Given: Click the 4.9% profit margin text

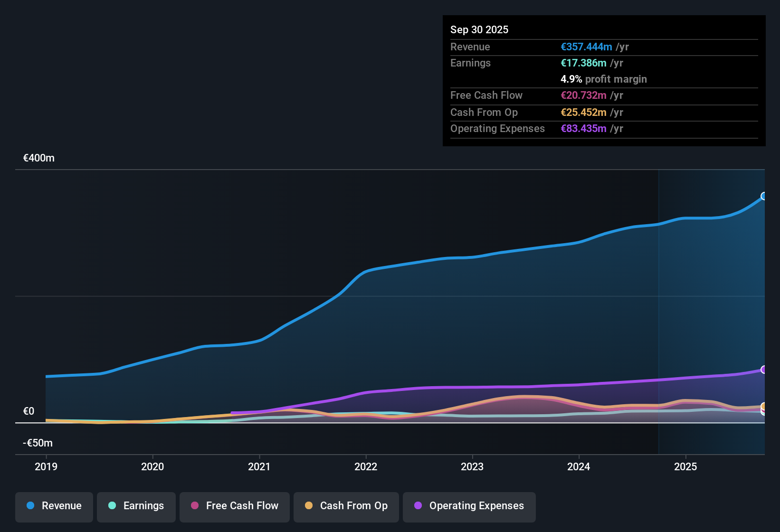Looking at the screenshot, I should click(x=604, y=79).
